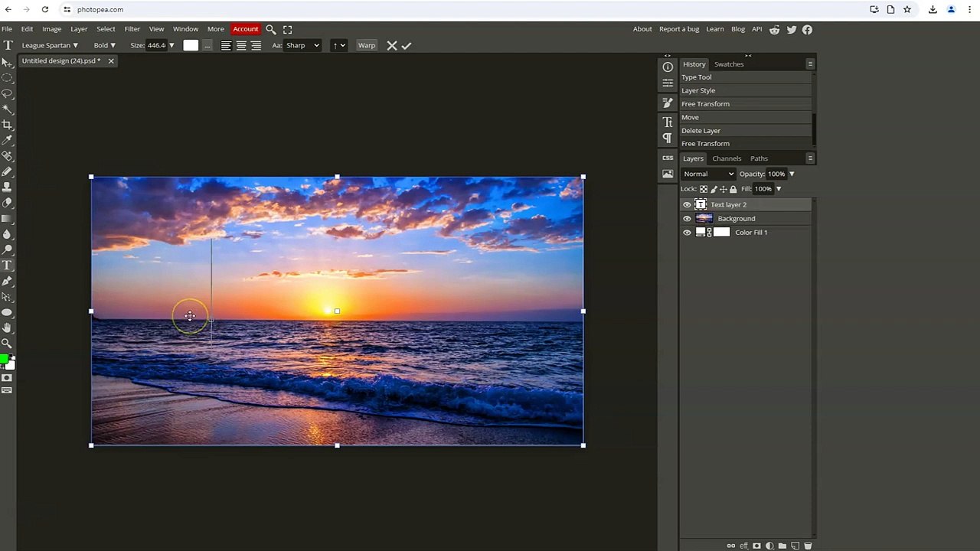Toggle lock all padlock icon
Image resolution: width=980 pixels, height=551 pixels.
pos(733,189)
